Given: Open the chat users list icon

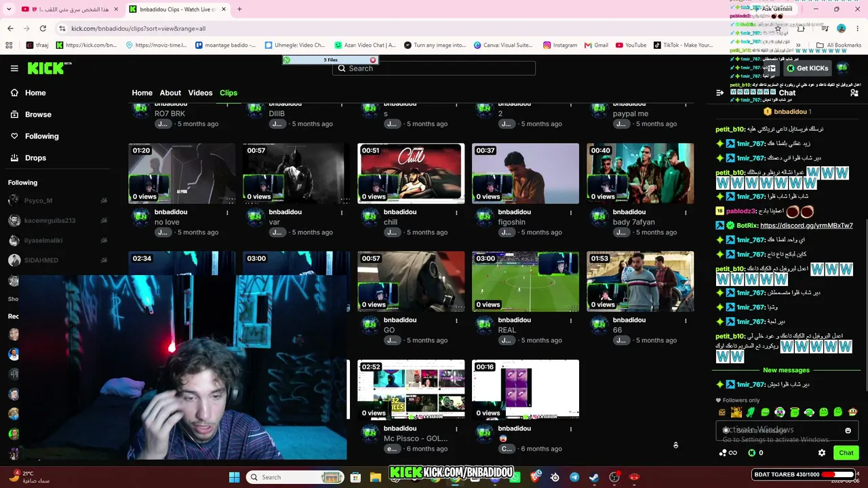Looking at the screenshot, I should point(854,93).
